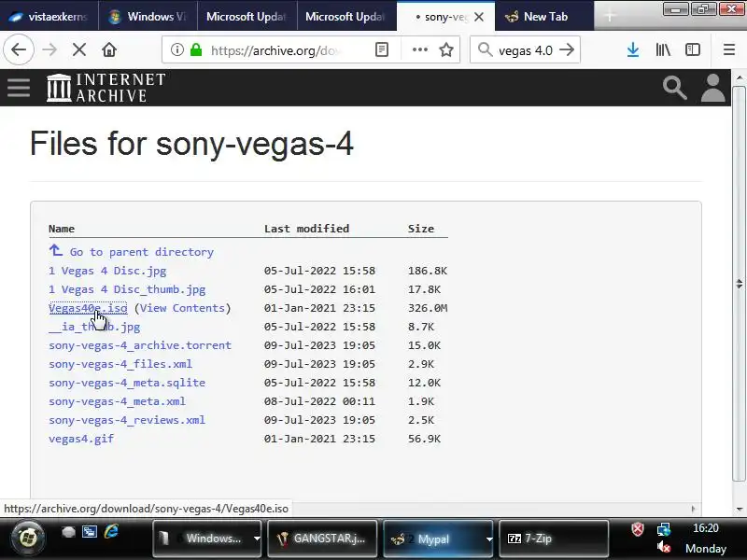Click the scrollbar up arrow
747x560 pixels.
point(739,77)
